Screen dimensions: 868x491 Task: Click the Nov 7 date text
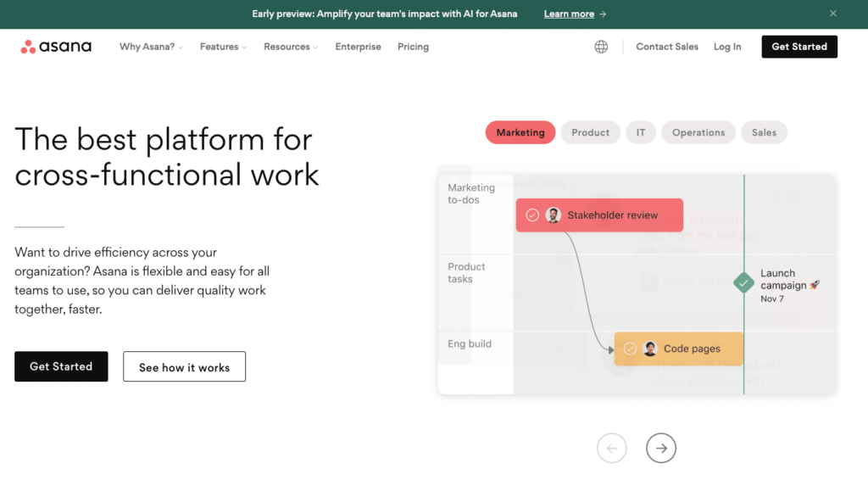point(771,299)
